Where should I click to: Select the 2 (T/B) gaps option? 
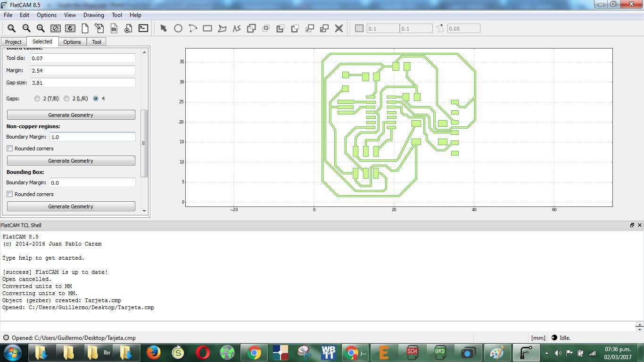point(37,99)
